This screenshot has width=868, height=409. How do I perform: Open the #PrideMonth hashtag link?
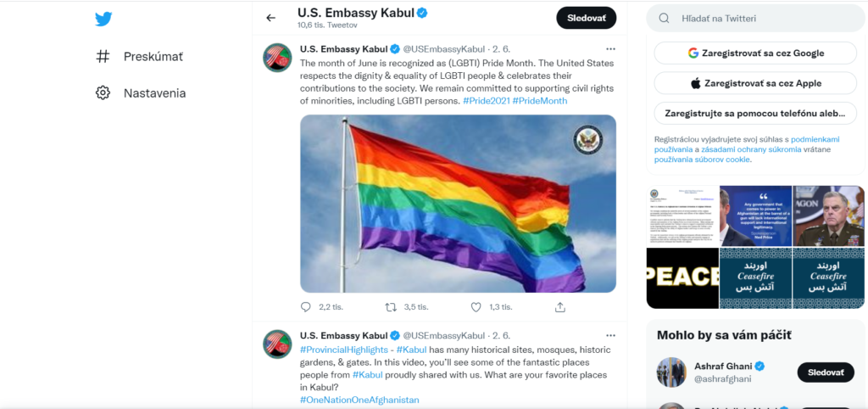click(x=540, y=101)
